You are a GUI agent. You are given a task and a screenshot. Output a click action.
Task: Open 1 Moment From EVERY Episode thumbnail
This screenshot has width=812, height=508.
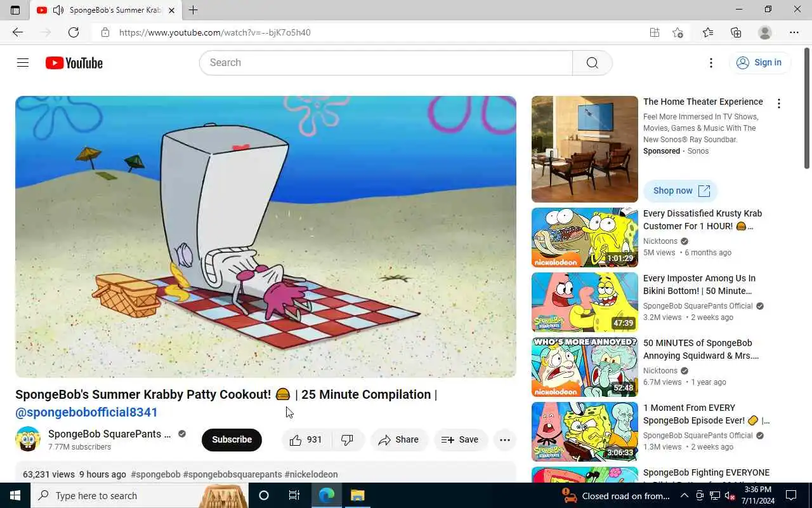click(585, 432)
